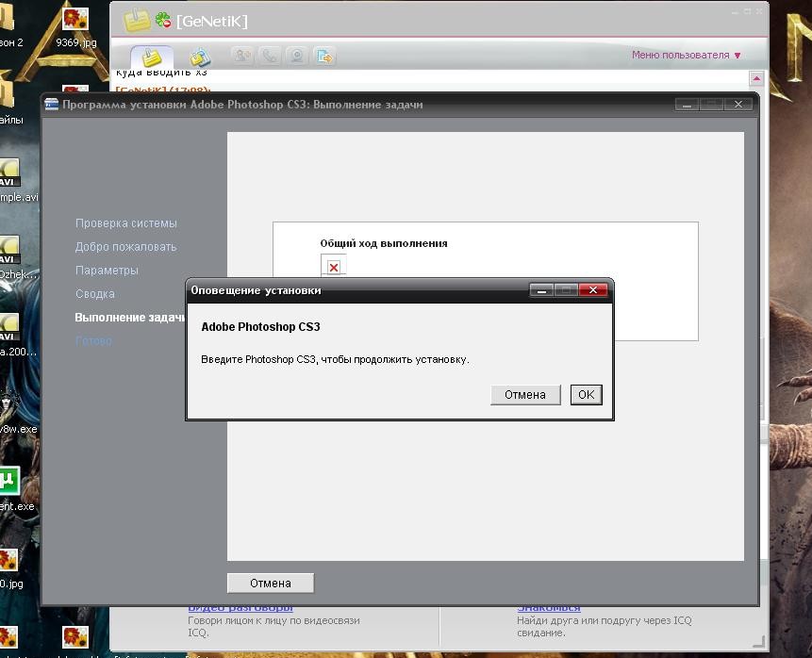
Task: Open the Меню пользователя dropdown in the ICQ window
Action: (686, 55)
